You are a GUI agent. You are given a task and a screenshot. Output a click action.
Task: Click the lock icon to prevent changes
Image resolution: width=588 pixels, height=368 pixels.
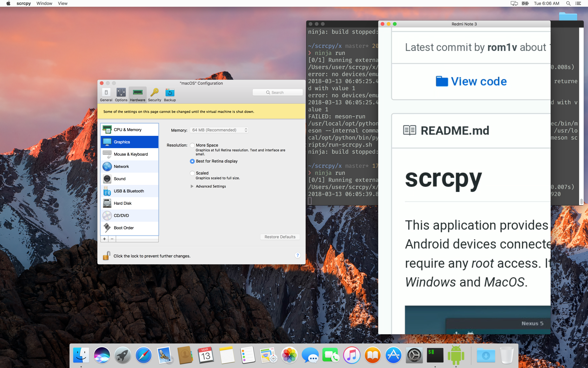[106, 256]
